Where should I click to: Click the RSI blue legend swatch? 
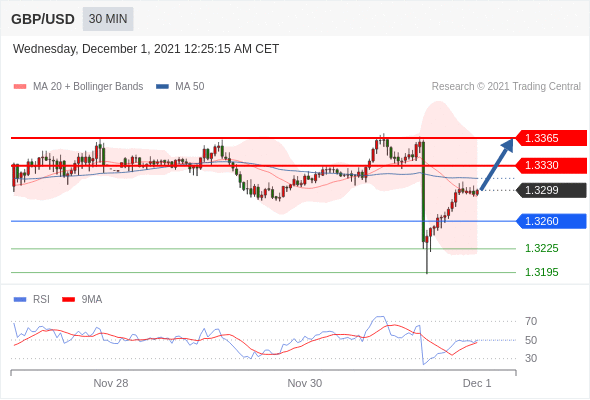(20, 300)
